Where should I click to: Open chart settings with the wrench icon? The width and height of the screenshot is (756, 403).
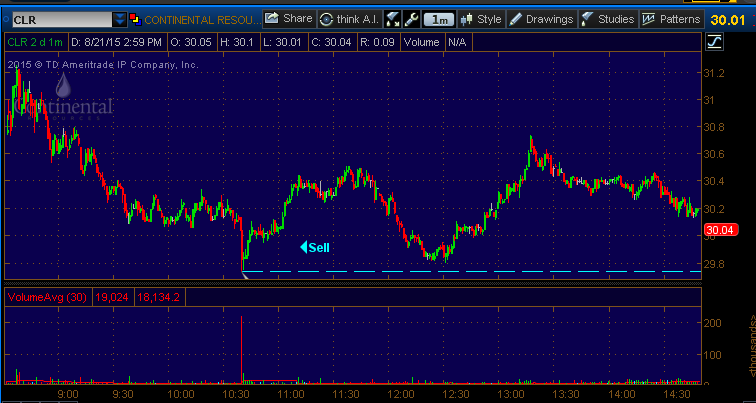[411, 18]
